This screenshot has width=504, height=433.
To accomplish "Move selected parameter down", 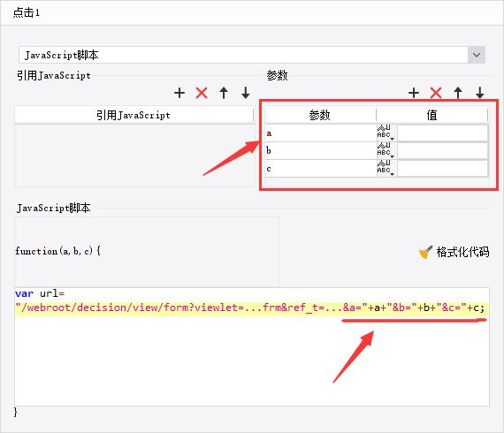I will tap(480, 93).
